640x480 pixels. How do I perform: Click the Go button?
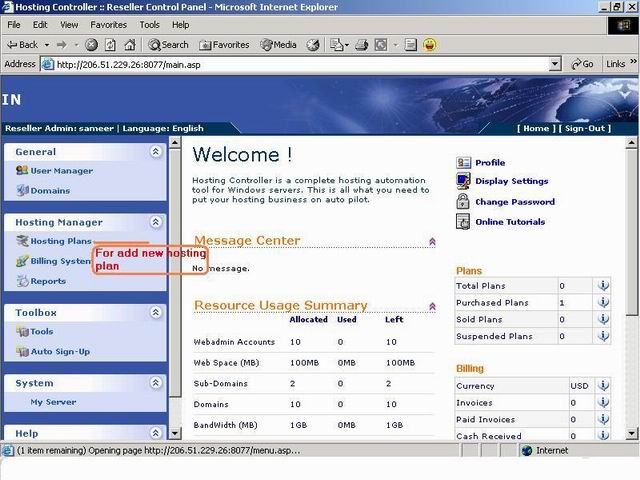click(582, 64)
